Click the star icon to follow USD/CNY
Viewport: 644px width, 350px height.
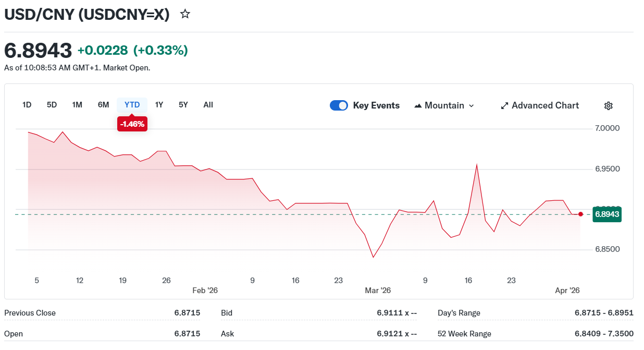pos(185,14)
